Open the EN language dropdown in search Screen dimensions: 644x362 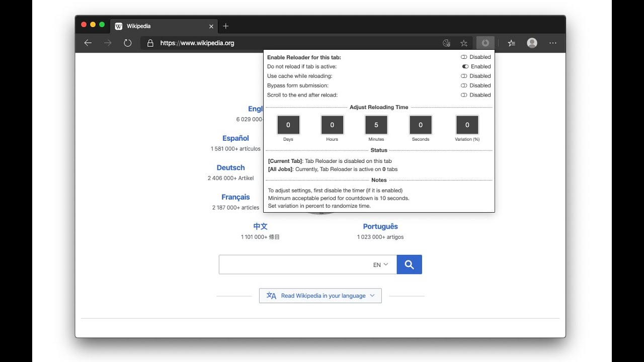click(380, 264)
